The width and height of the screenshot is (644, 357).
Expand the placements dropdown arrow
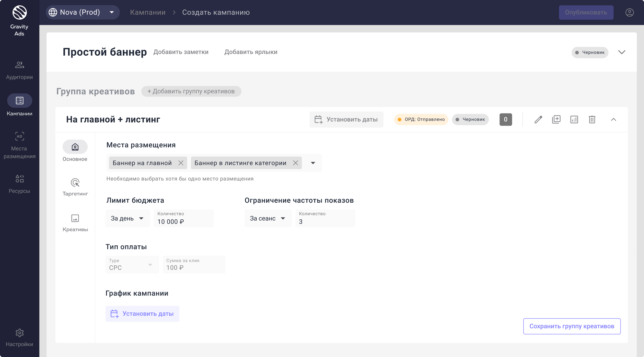coord(313,163)
